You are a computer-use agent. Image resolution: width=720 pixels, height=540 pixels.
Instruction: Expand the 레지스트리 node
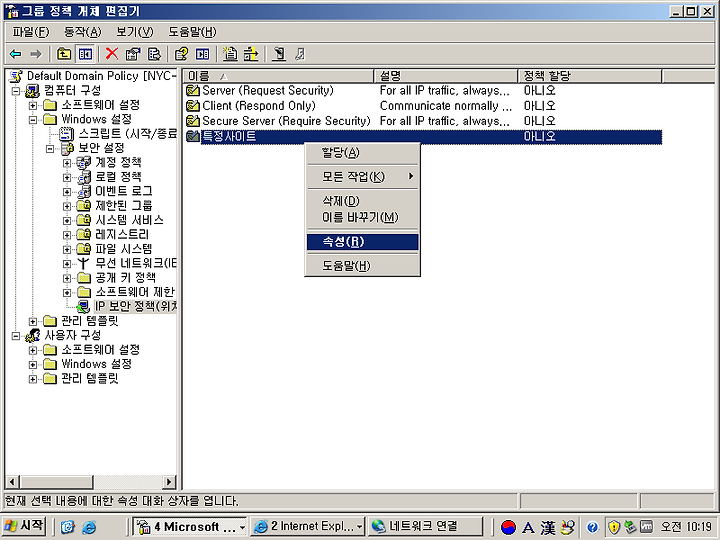coord(67,235)
